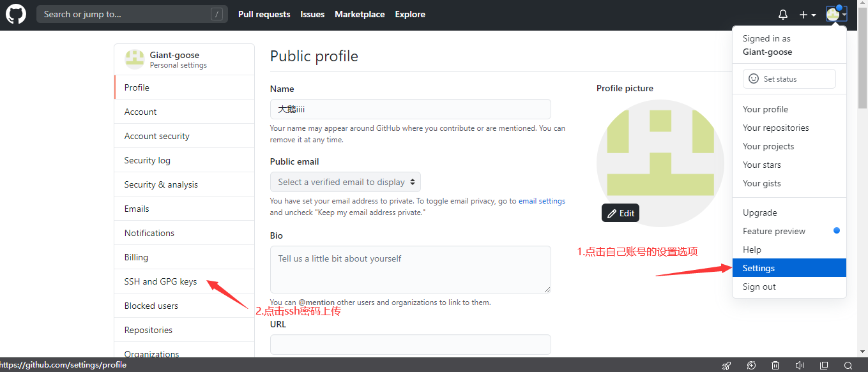Viewport: 868px width, 372px height.
Task: Go to Explore in the top nav
Action: 410,14
